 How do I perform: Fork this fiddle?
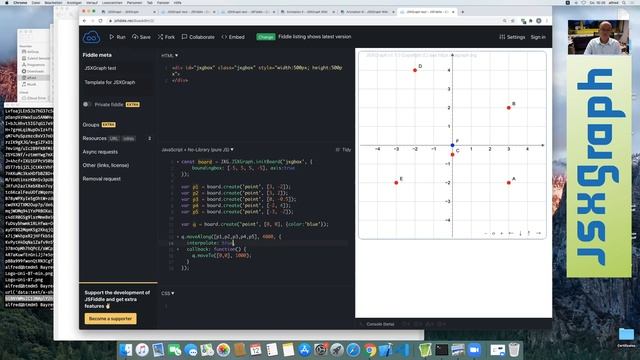(x=166, y=37)
